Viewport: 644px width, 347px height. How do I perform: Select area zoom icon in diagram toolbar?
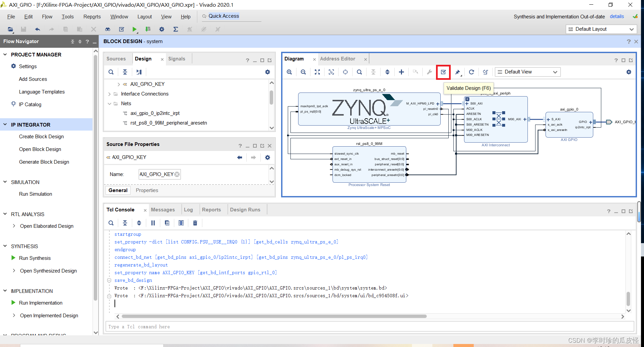point(331,72)
